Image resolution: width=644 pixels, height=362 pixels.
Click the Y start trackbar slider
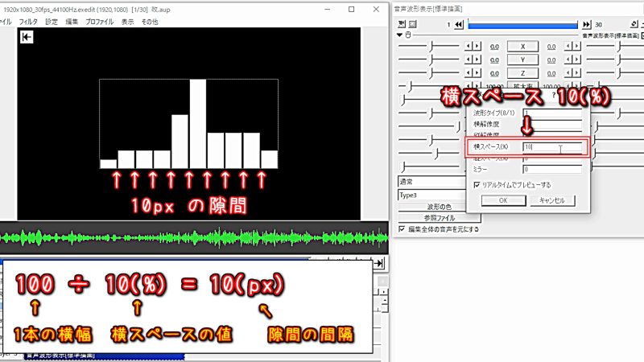429,60
